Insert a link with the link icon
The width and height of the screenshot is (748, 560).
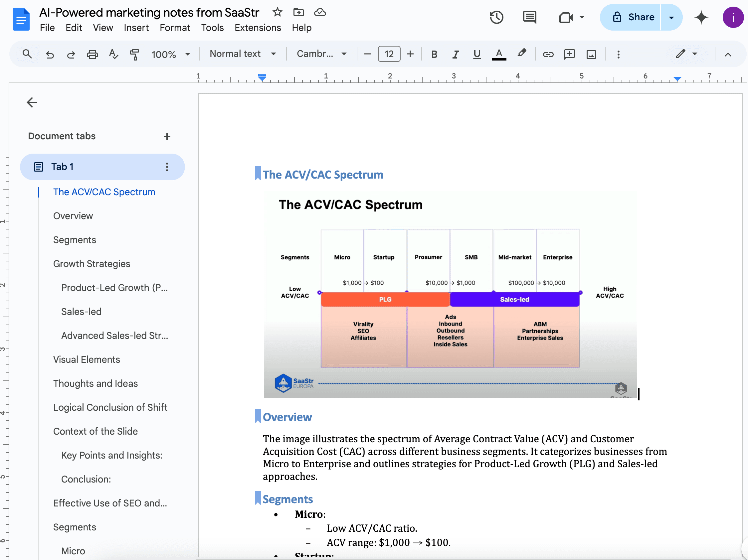[548, 54]
